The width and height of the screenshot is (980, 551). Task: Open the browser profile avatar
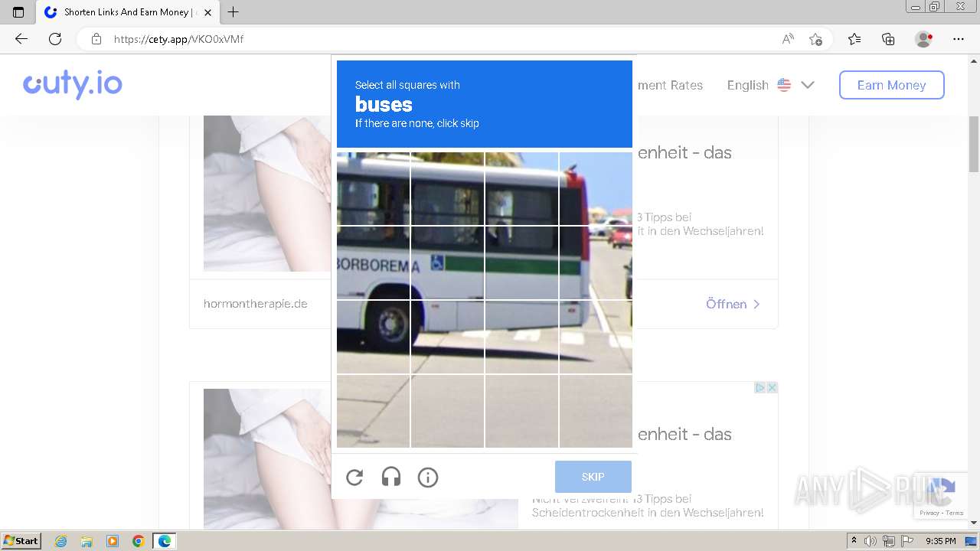coord(923,39)
